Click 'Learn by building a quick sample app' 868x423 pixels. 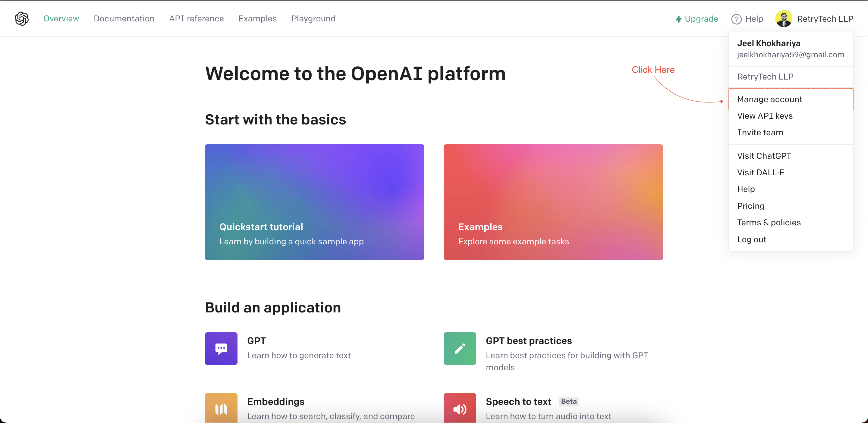click(x=291, y=241)
